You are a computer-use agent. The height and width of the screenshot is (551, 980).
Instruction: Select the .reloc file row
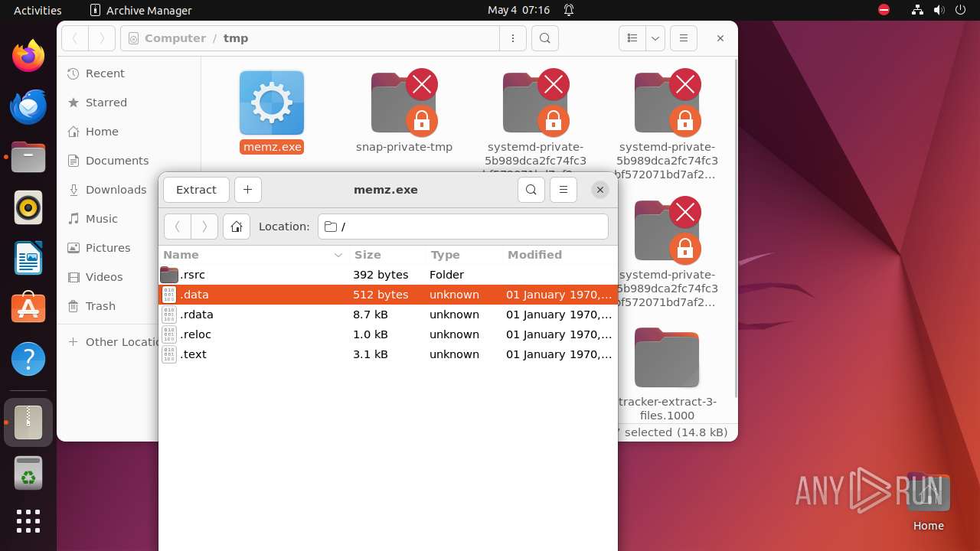pyautogui.click(x=387, y=334)
